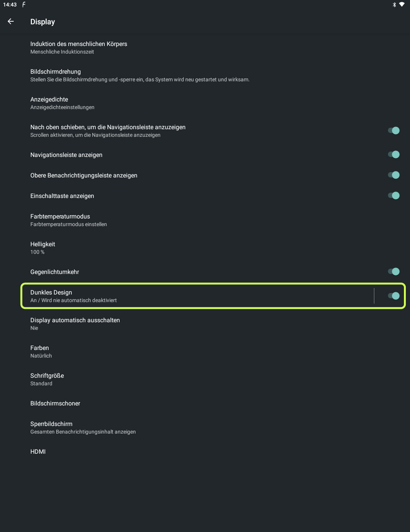Disable Navigationsleiste anzeigen switch

coord(394,155)
